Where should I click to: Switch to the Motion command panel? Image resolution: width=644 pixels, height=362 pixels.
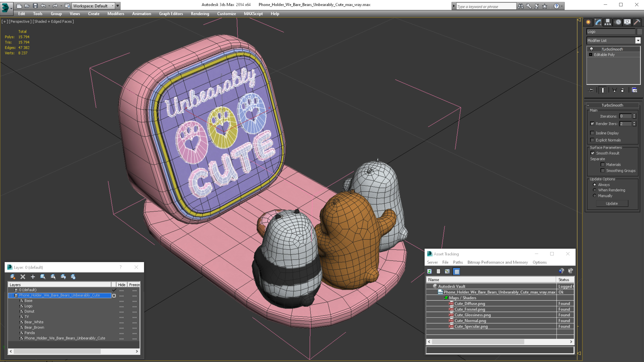coord(618,22)
